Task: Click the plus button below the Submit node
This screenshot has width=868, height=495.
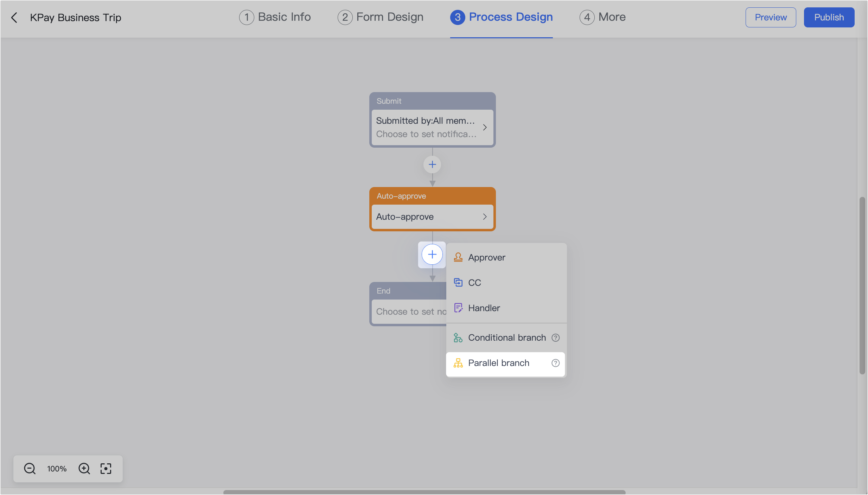Action: coord(432,164)
